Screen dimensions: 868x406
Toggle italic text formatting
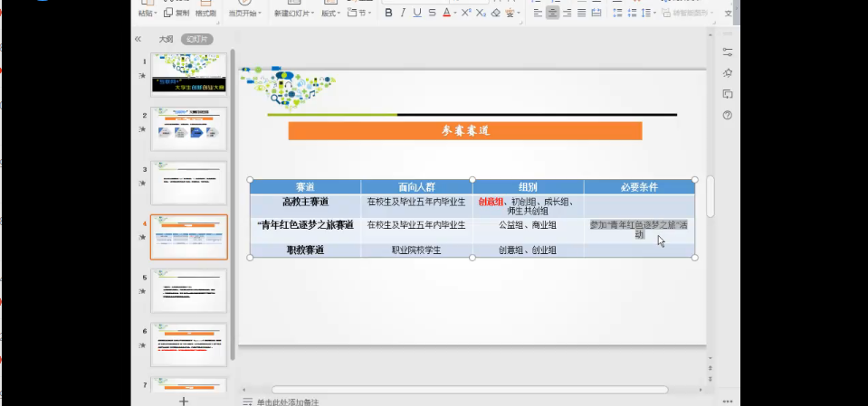[403, 13]
